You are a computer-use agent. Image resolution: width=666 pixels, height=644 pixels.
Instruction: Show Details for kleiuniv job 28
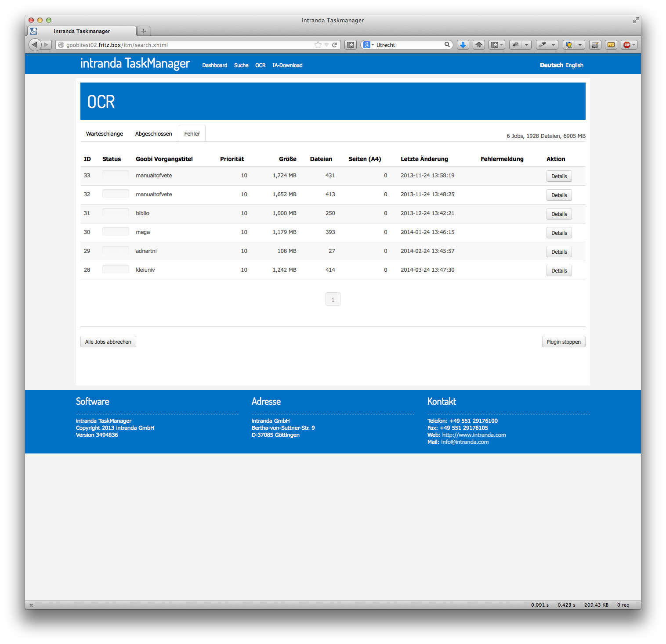click(559, 270)
